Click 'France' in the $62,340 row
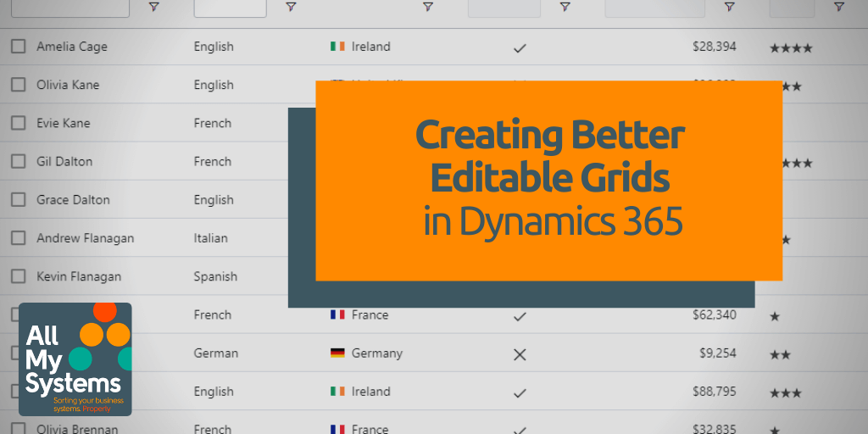868x434 pixels. click(x=370, y=315)
